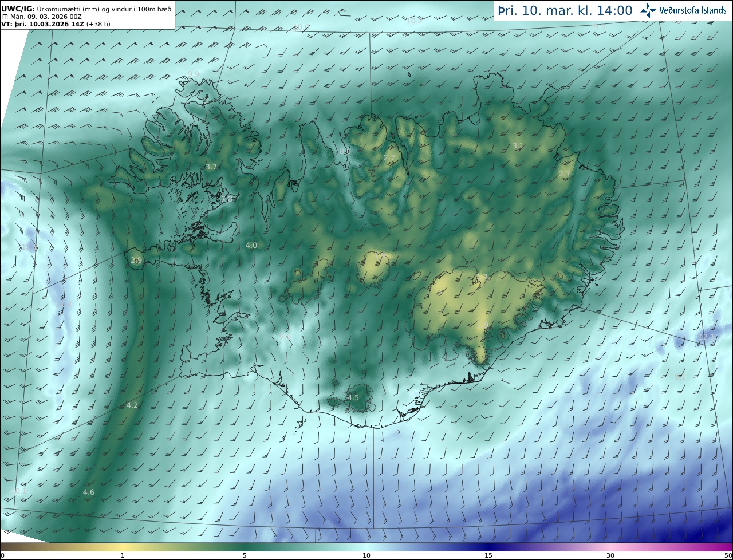The height and width of the screenshot is (560, 733).
Task: Click the 10 tick on the colour scale
Action: [x=366, y=555]
